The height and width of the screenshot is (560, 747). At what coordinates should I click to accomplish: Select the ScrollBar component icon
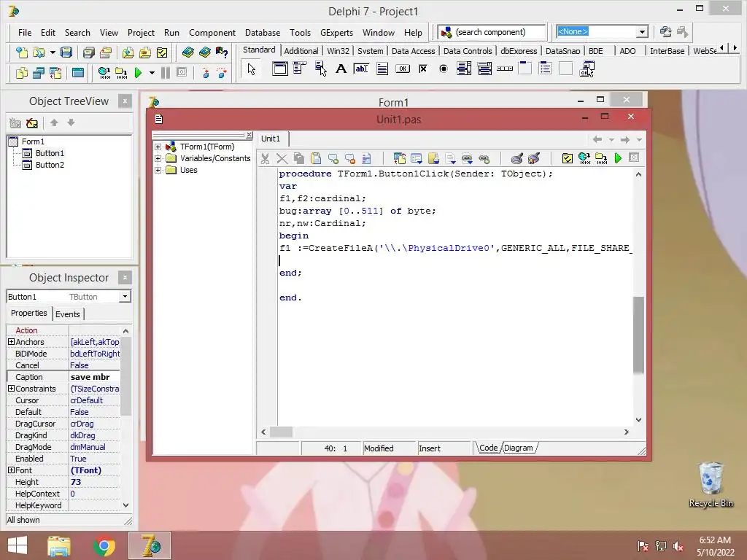pos(505,69)
